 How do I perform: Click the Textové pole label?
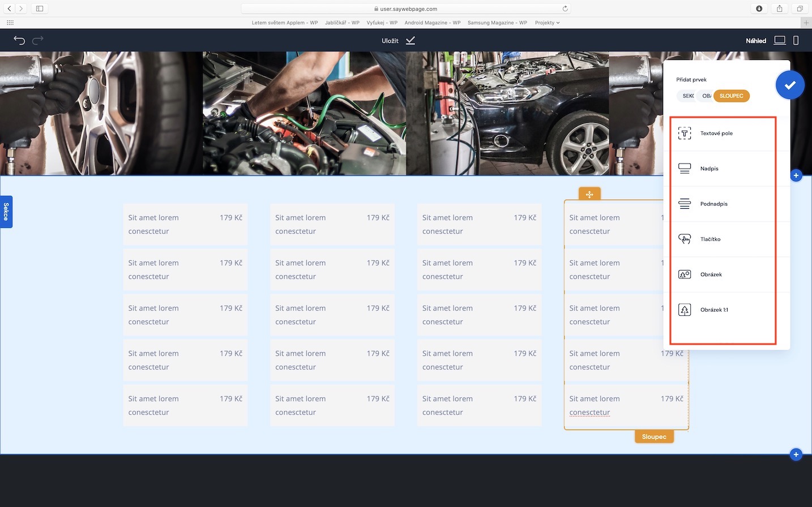[716, 134]
